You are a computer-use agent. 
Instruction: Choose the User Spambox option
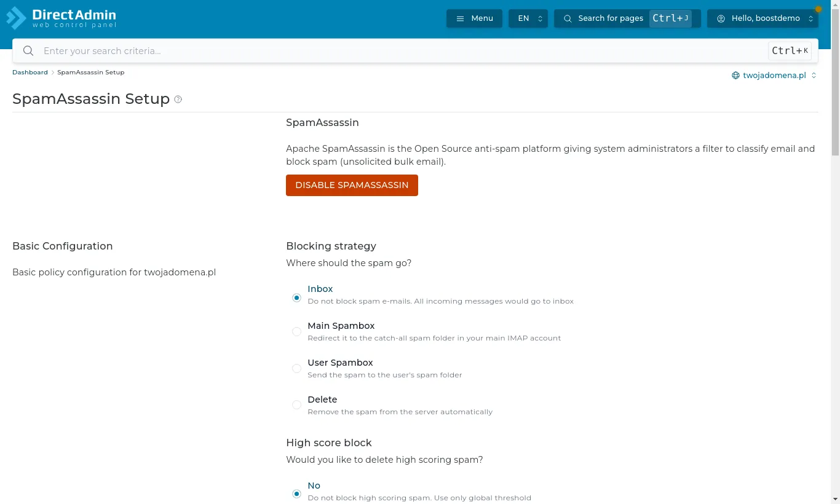click(x=296, y=369)
